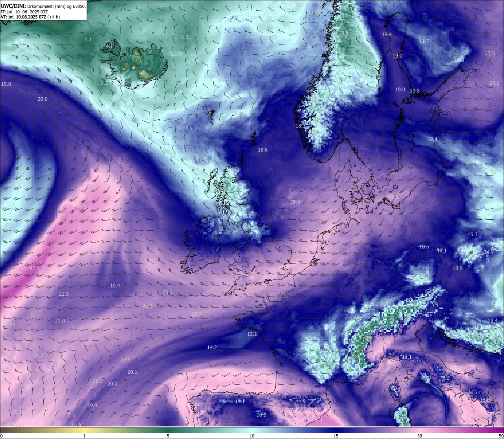Click the 20.1 value label
504x439 pixels.
[x=132, y=372]
